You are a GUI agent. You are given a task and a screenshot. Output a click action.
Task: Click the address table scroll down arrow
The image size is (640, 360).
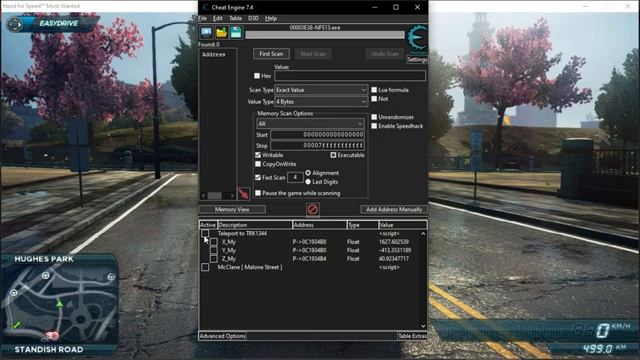[423, 326]
